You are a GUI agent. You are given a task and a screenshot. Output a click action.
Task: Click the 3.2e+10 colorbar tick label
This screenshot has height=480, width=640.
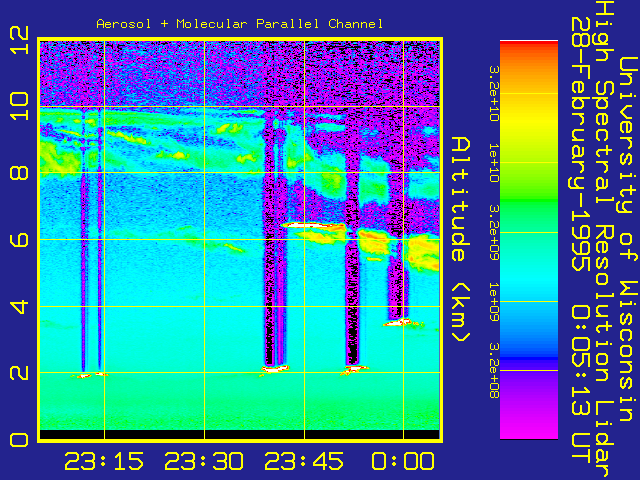point(493,94)
